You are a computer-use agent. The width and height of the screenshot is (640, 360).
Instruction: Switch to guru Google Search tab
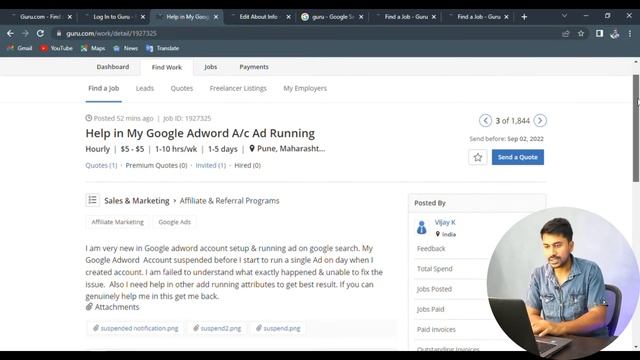coord(332,17)
